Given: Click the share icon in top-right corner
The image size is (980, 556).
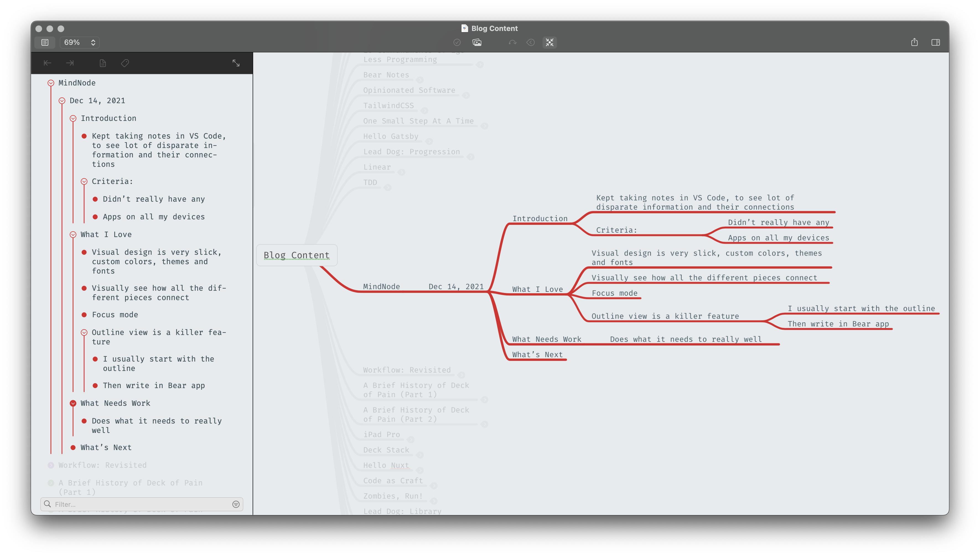Looking at the screenshot, I should pyautogui.click(x=914, y=42).
